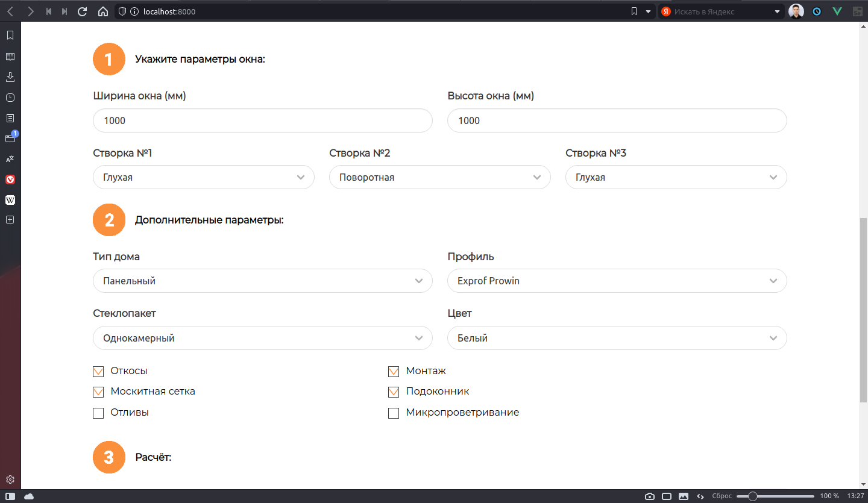Click the fast forward navigation button
The width and height of the screenshot is (868, 503).
(x=64, y=11)
